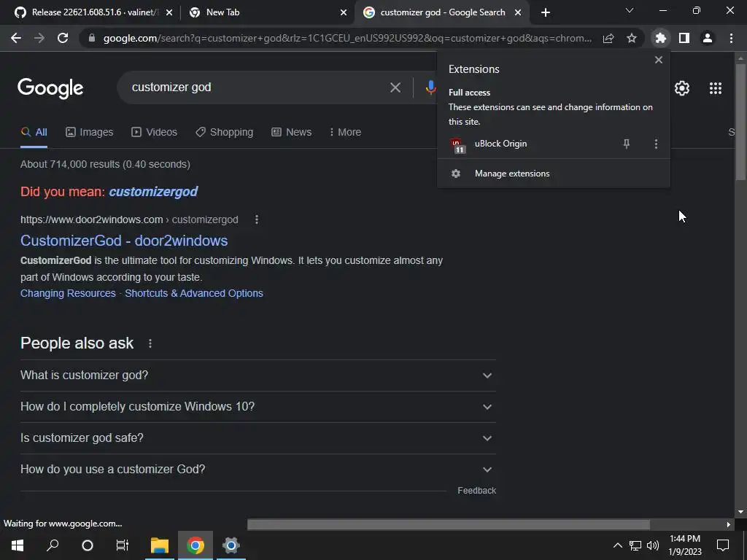Pin the uBlock Origin extension
Screen dimensions: 747x560
click(x=627, y=144)
